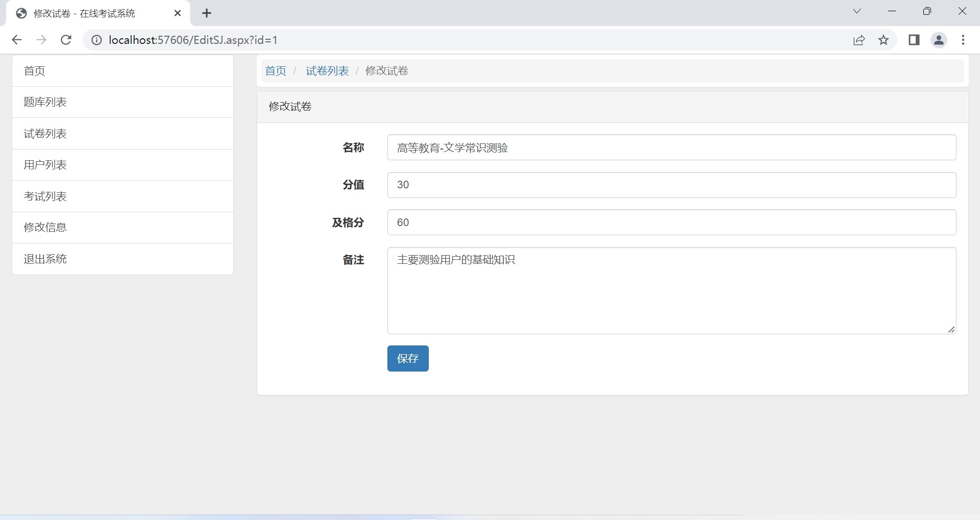
Task: Reload the current page
Action: click(66, 40)
